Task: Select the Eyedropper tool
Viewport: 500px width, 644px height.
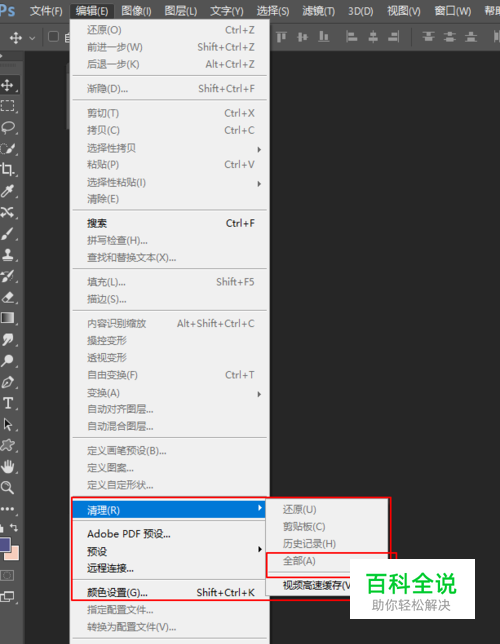Action: coord(7,191)
